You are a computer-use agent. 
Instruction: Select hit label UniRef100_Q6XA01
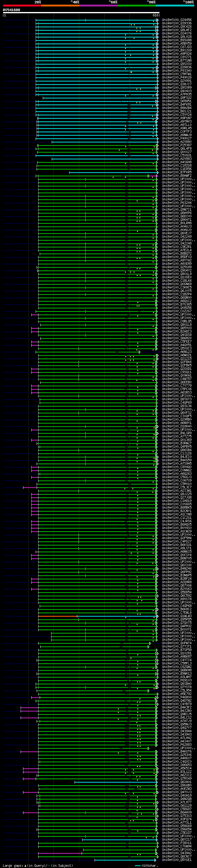[x=177, y=782]
